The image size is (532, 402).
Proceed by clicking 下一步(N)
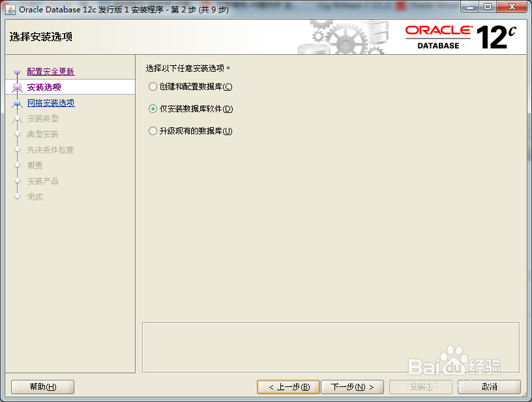point(352,386)
